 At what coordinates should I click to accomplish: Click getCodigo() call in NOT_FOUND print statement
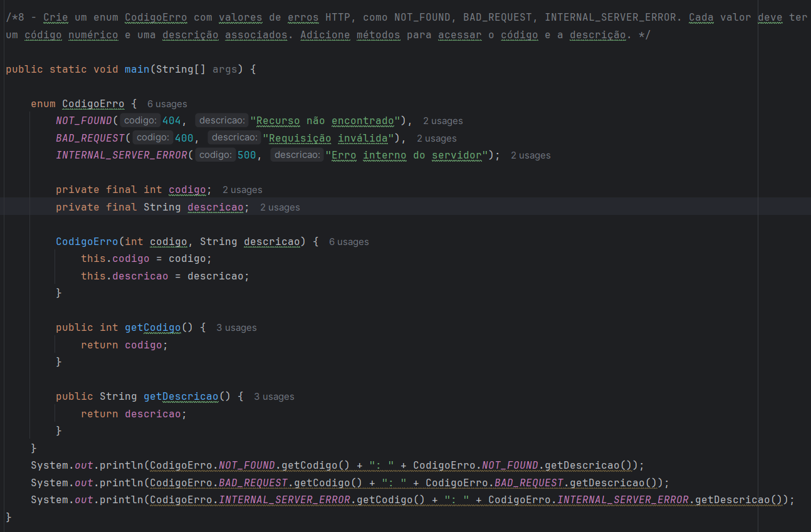(x=316, y=466)
